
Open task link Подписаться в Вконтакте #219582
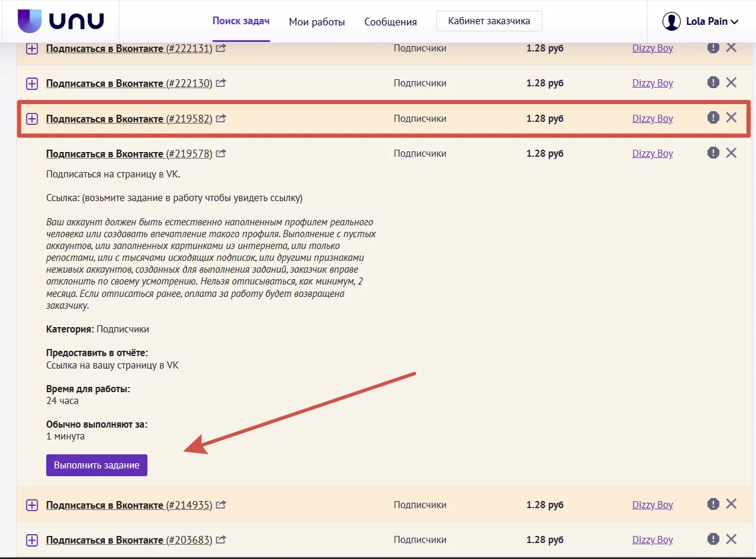click(x=129, y=119)
